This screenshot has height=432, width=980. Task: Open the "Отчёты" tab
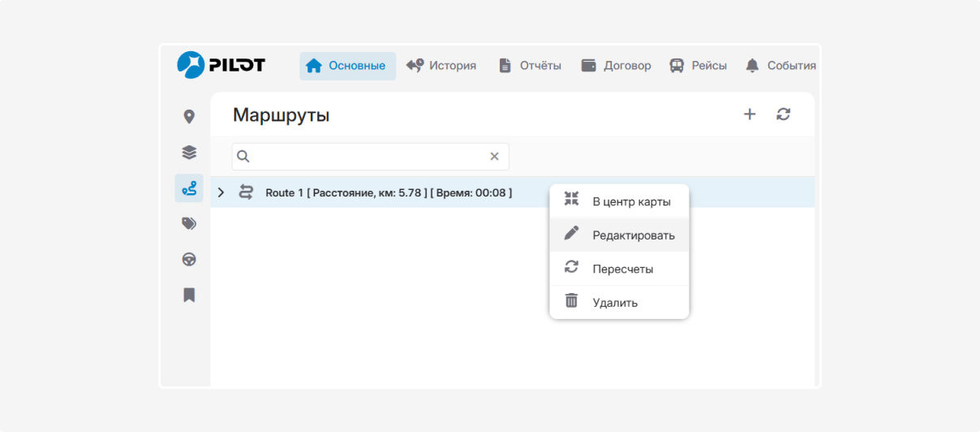point(530,66)
